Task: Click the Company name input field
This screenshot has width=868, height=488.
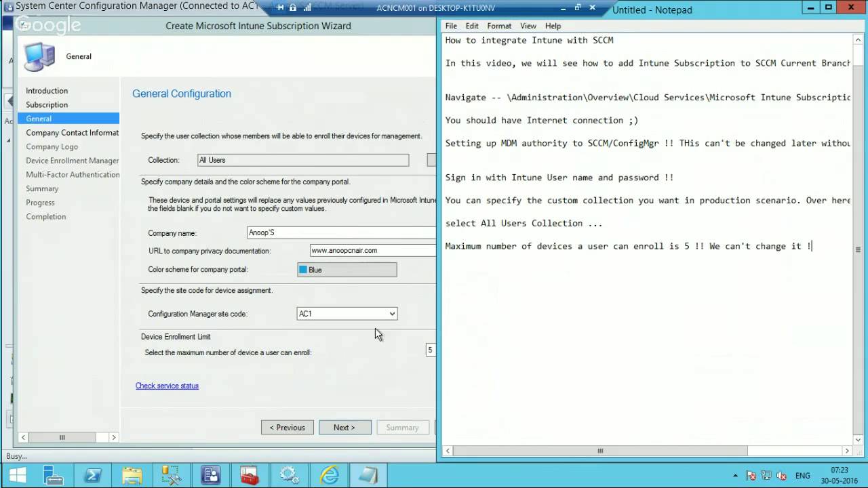Action: click(341, 232)
